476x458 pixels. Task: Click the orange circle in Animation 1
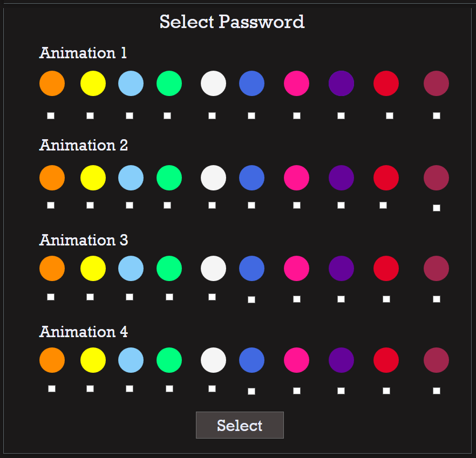point(52,84)
